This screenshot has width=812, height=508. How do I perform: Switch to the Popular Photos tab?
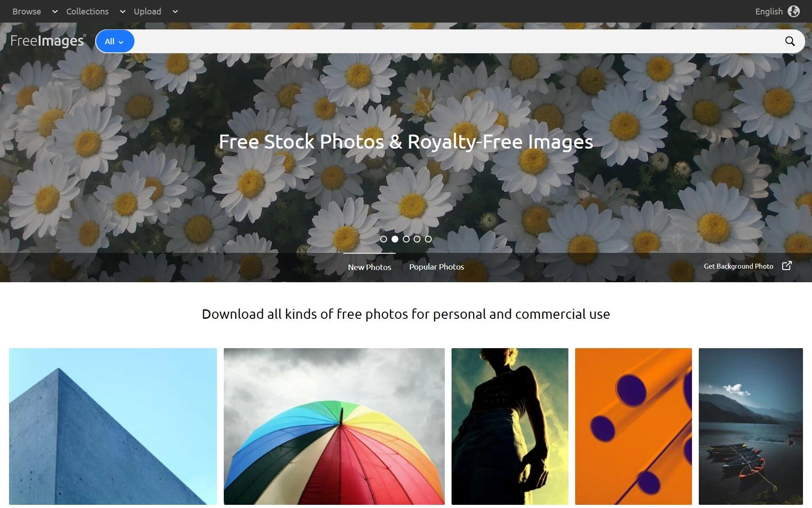(436, 267)
